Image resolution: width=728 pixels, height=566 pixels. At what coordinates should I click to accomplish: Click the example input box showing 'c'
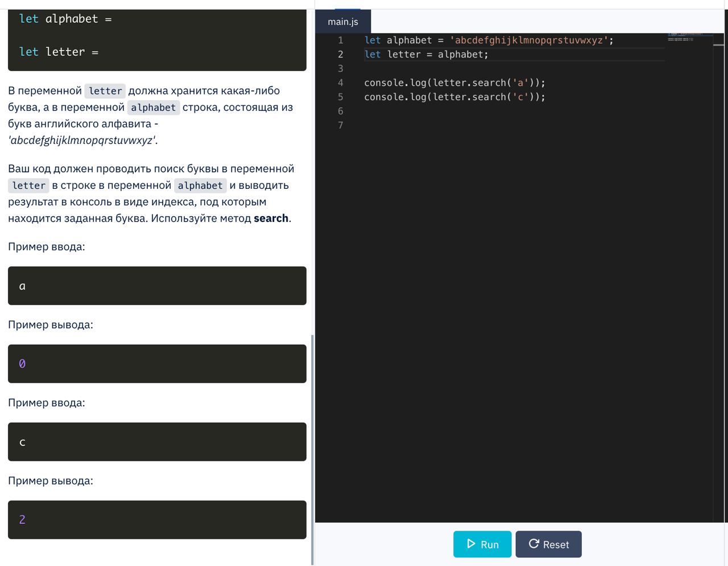[157, 441]
